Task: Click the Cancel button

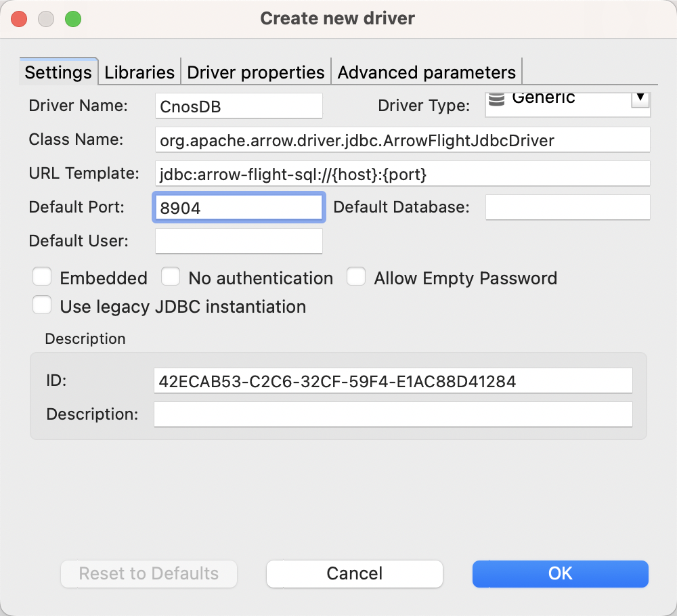Action: click(355, 573)
